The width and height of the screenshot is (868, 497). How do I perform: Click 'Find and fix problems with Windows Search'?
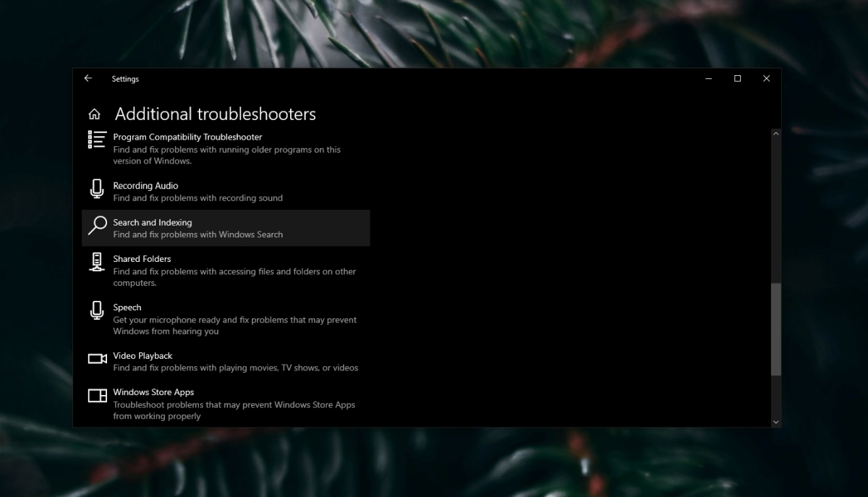[197, 234]
